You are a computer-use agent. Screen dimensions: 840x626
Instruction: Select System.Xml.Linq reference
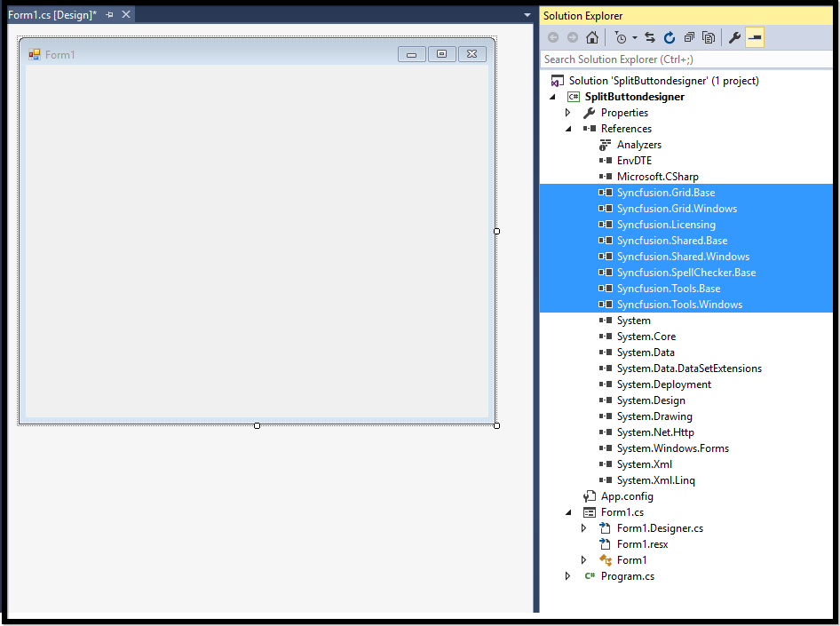point(655,480)
